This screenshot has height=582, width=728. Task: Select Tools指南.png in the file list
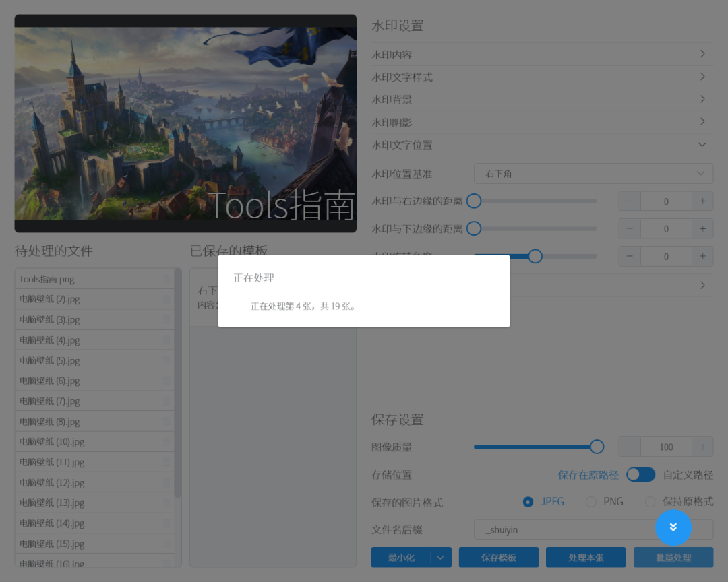[94, 279]
